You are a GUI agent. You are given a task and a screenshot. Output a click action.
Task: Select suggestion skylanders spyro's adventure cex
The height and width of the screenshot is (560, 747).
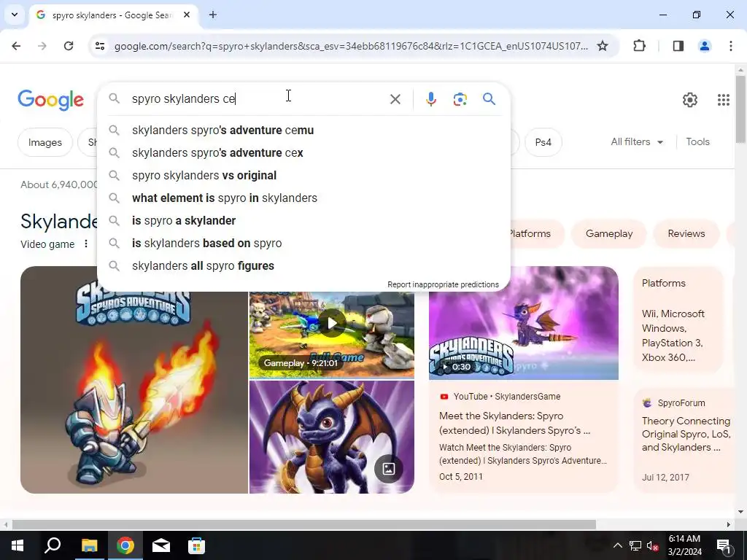pyautogui.click(x=304, y=153)
